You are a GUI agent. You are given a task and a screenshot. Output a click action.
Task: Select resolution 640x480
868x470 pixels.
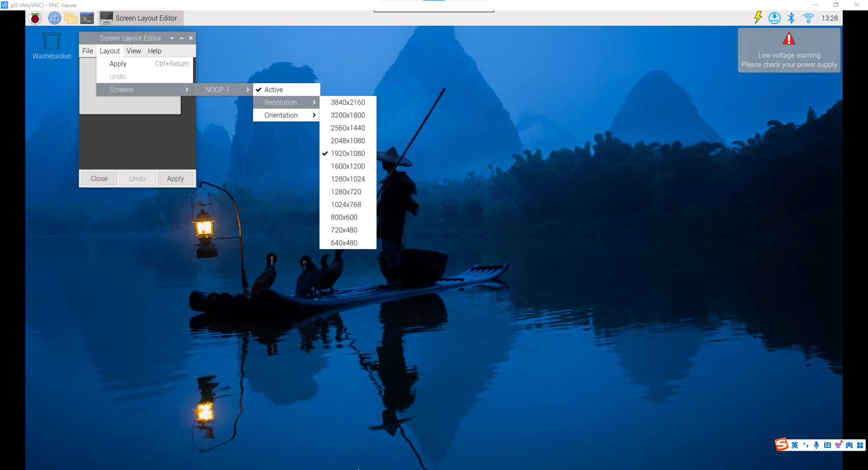348,243
